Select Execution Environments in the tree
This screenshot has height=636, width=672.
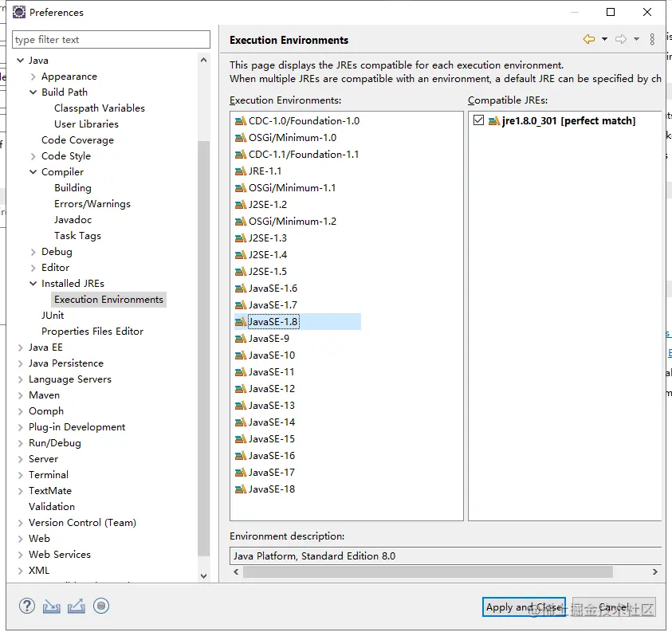(x=108, y=300)
